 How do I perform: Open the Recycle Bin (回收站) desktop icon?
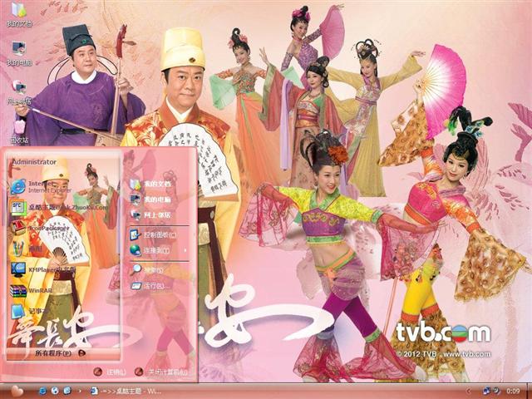(19, 131)
